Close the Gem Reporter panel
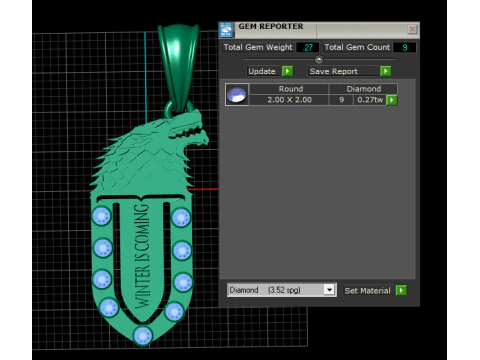Image resolution: width=480 pixels, height=360 pixels. click(x=412, y=30)
